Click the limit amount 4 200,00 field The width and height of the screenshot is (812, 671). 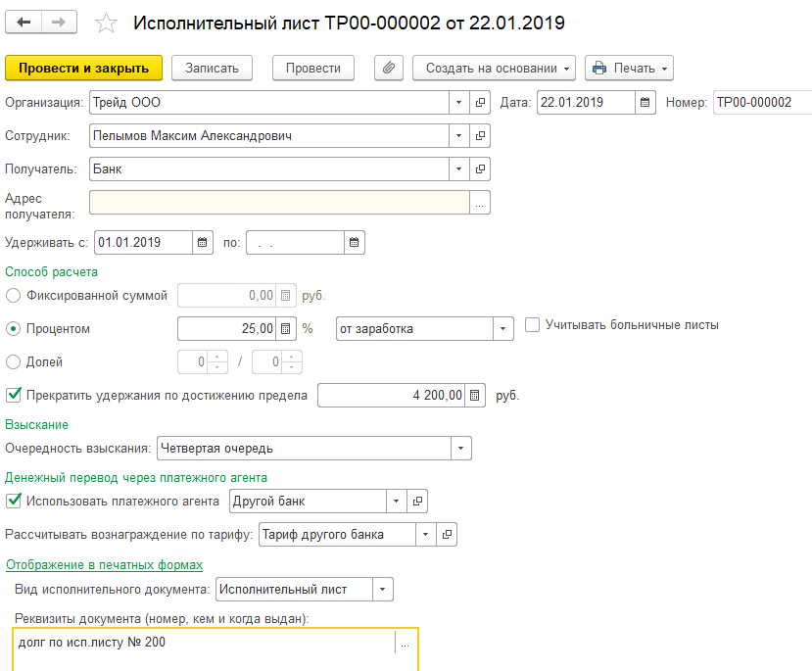point(392,396)
